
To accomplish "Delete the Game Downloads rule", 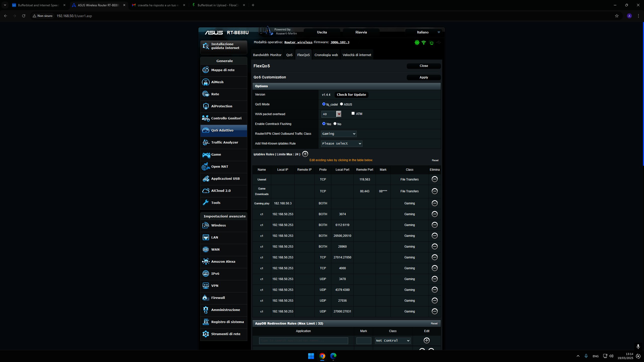I will 434,191.
